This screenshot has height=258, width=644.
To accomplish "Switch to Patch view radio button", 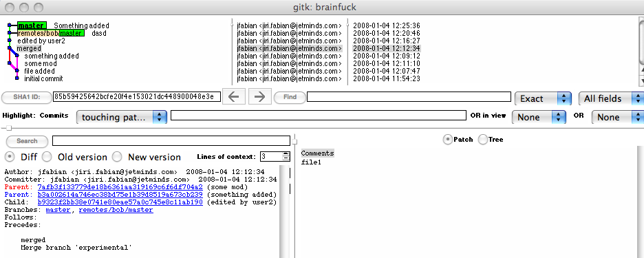I will tap(447, 140).
